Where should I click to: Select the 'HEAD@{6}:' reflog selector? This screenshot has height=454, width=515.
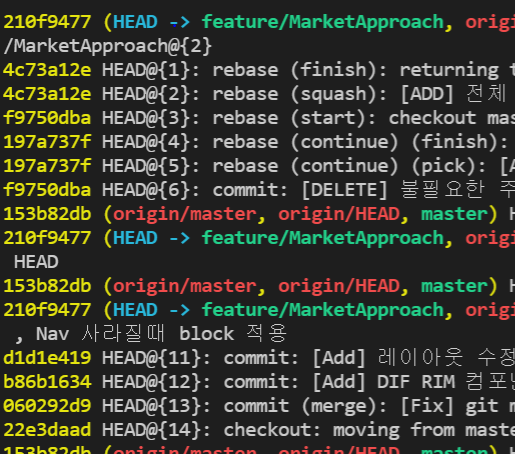(x=151, y=190)
